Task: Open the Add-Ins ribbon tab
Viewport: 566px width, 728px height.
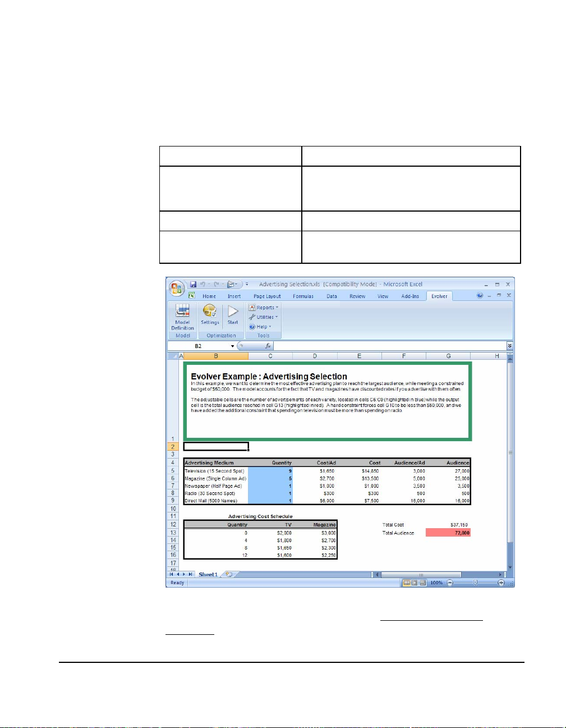Action: pos(410,296)
